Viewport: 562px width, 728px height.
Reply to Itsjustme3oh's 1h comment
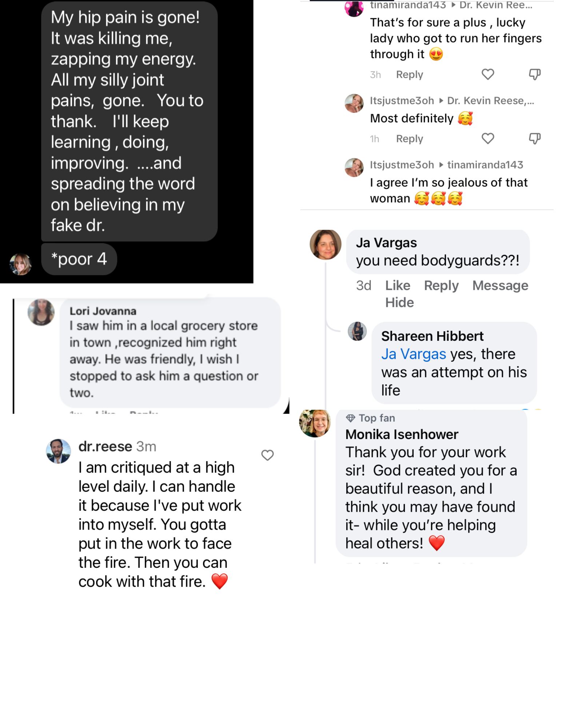tap(409, 139)
